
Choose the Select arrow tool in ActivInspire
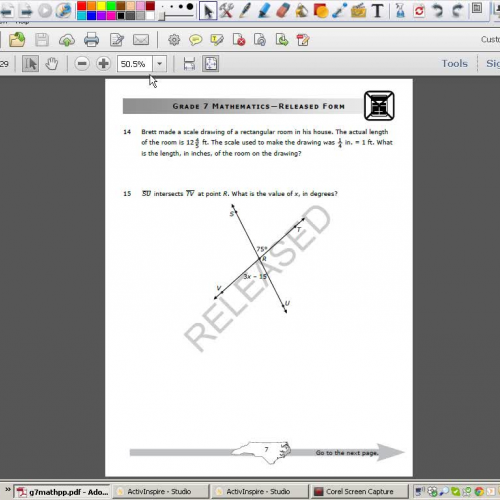[x=208, y=11]
